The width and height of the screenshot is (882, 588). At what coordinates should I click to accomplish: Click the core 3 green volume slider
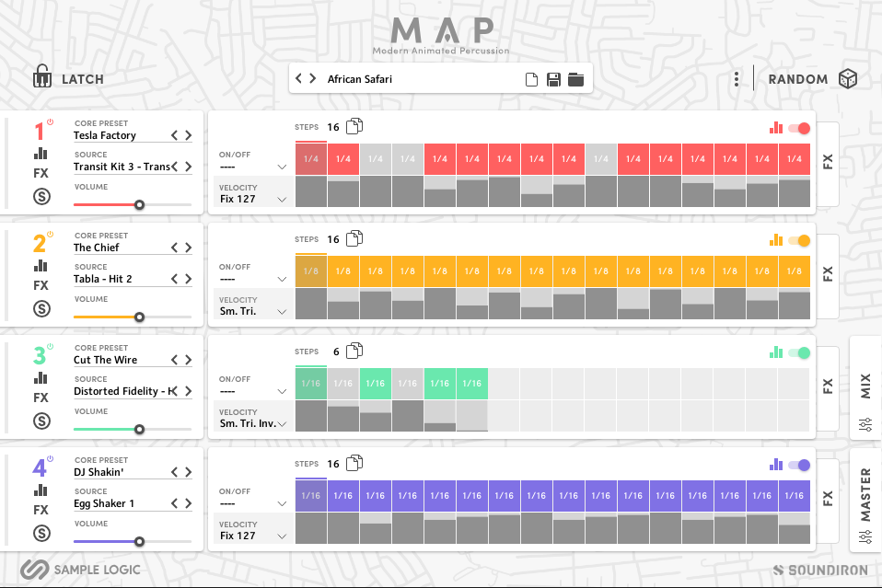[133, 430]
